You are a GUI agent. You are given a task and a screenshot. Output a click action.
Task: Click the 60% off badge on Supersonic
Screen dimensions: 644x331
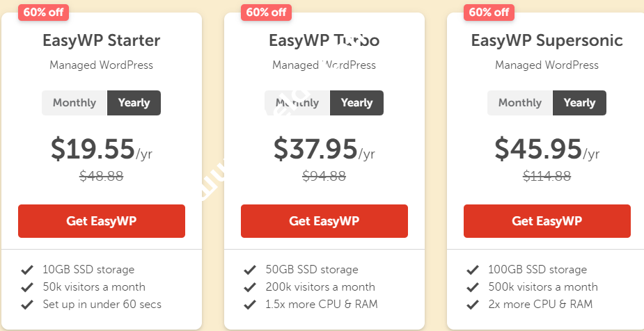pos(489,12)
